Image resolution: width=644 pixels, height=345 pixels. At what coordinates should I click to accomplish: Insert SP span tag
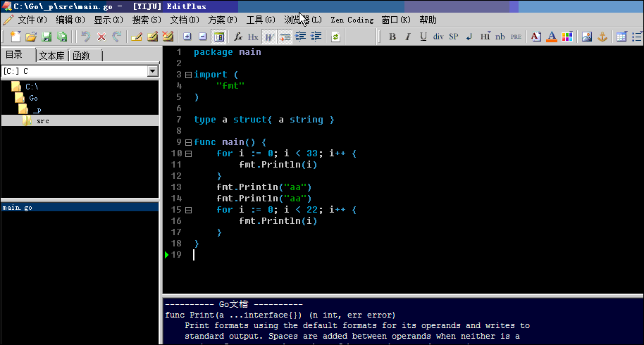click(454, 37)
